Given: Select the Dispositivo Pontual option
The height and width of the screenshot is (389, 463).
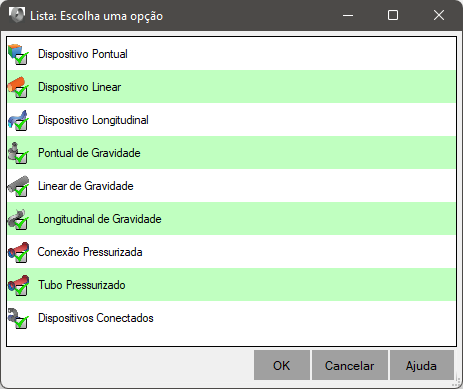Looking at the screenshot, I should pos(231,54).
